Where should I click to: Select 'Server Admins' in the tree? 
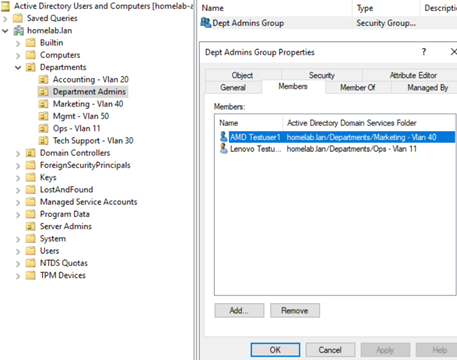(x=66, y=226)
